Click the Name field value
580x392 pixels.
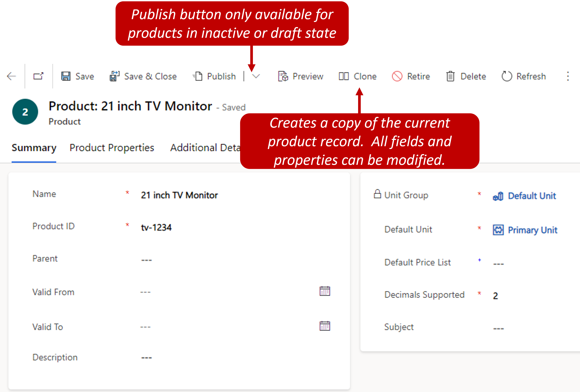(x=179, y=195)
